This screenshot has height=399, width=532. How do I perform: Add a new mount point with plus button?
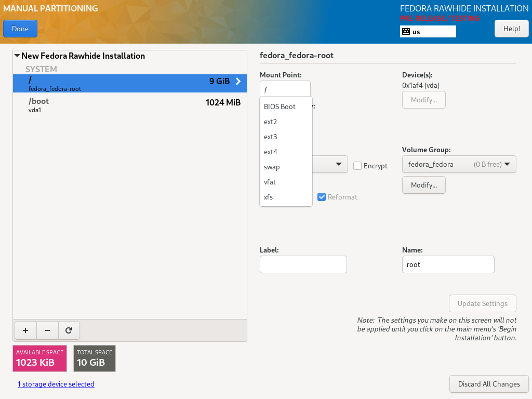click(x=25, y=330)
